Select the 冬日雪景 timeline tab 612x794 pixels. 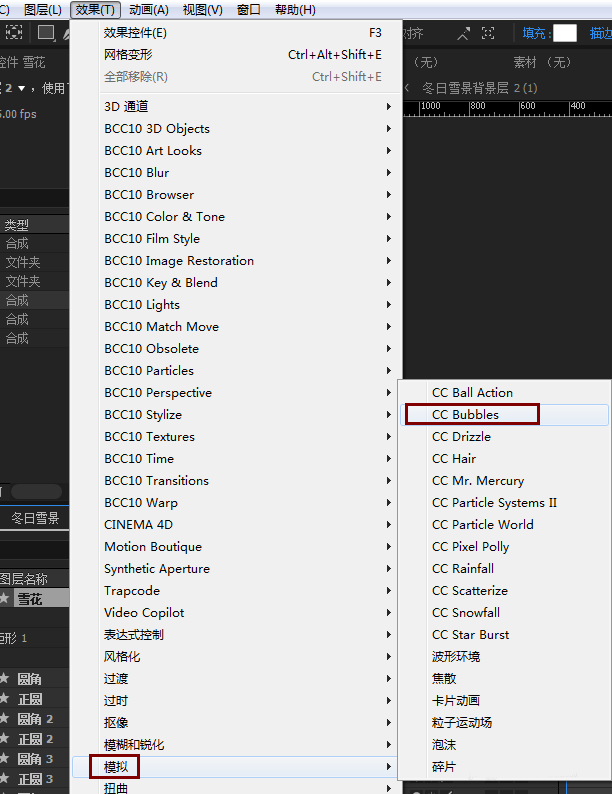click(35, 518)
